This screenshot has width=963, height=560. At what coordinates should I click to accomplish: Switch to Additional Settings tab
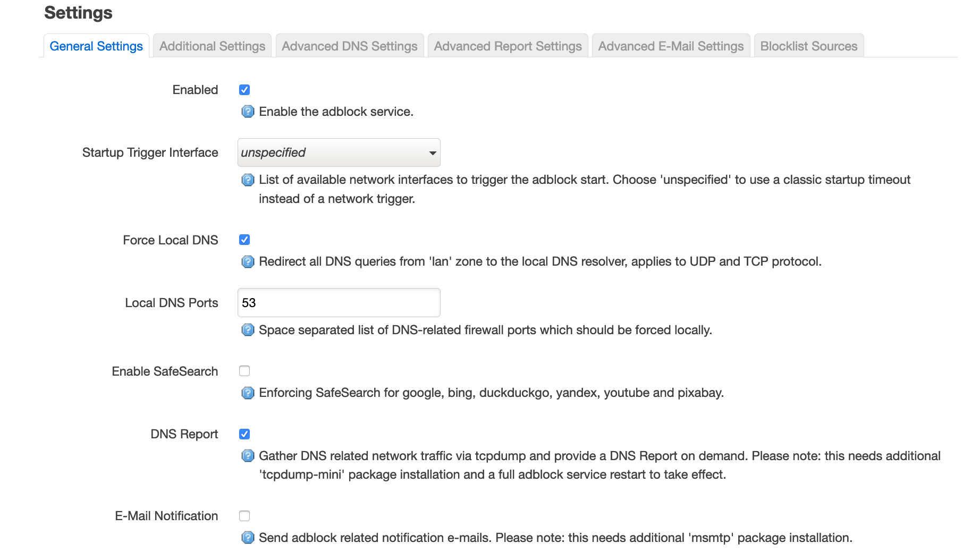212,46
